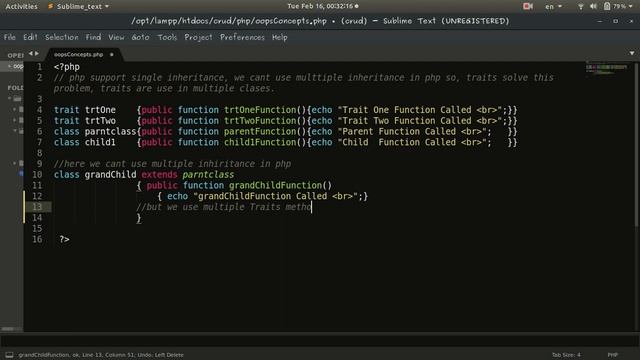Open the Find menu
Image resolution: width=640 pixels, height=360 pixels.
93,37
